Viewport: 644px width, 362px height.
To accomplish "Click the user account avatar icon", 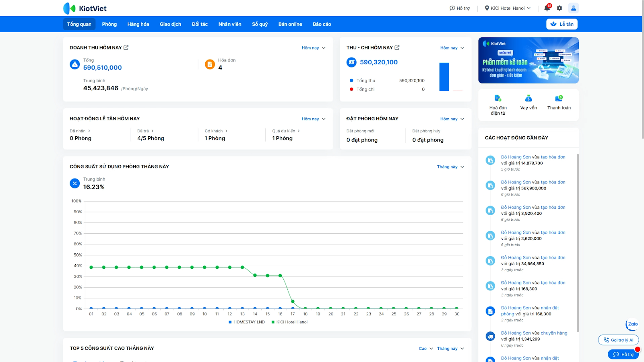I will tap(573, 8).
